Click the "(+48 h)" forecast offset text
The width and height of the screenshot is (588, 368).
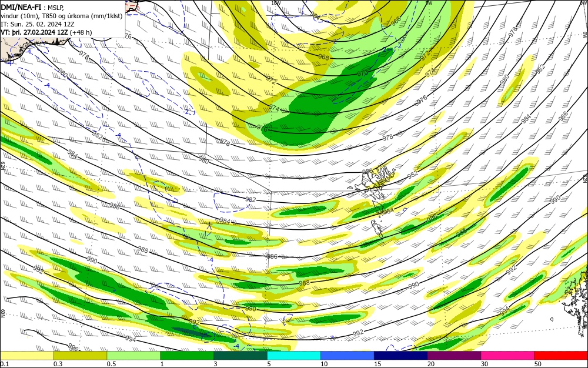81,32
